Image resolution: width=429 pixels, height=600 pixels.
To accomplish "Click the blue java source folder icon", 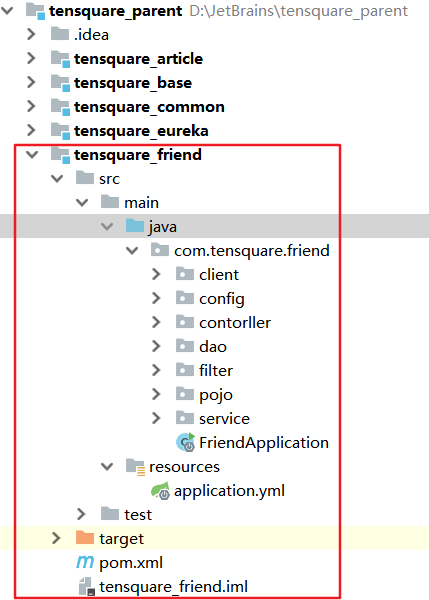I will (135, 226).
